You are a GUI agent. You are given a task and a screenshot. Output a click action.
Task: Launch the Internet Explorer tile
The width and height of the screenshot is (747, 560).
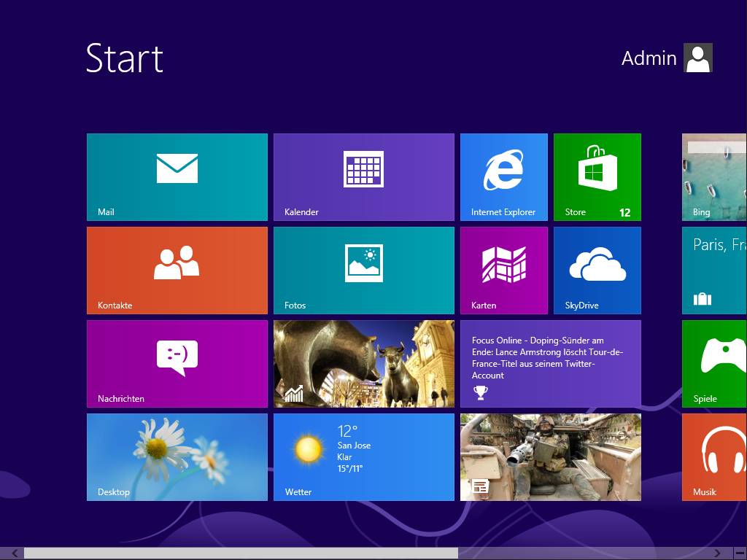pos(503,177)
